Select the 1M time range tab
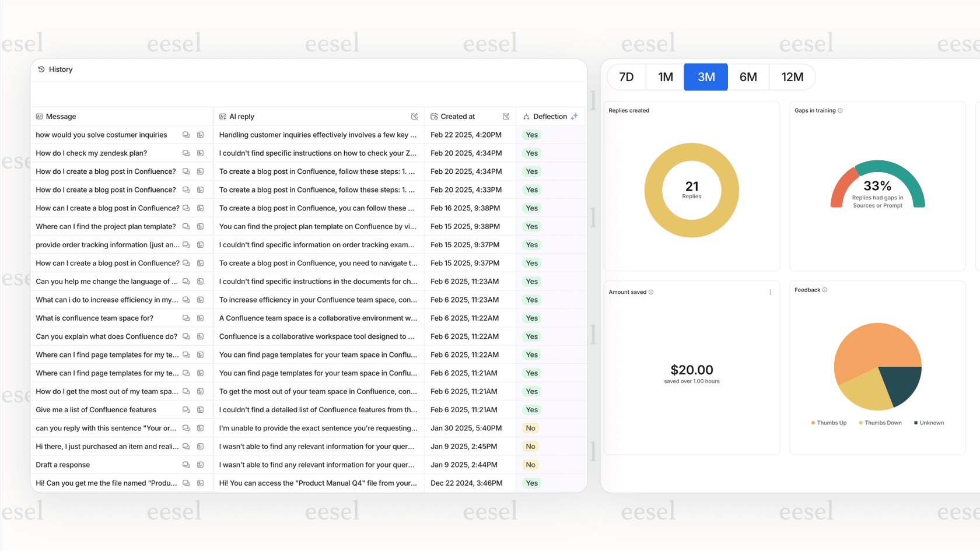Screen dimensions: 980x551 [x=666, y=77]
